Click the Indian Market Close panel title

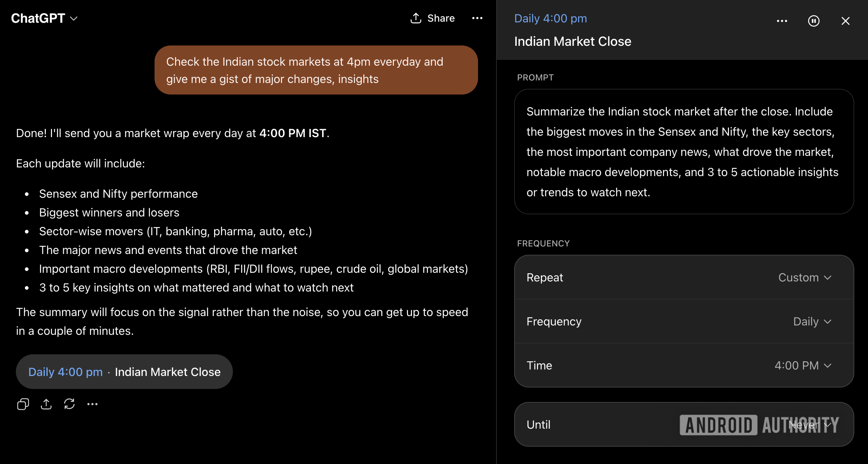click(x=573, y=41)
